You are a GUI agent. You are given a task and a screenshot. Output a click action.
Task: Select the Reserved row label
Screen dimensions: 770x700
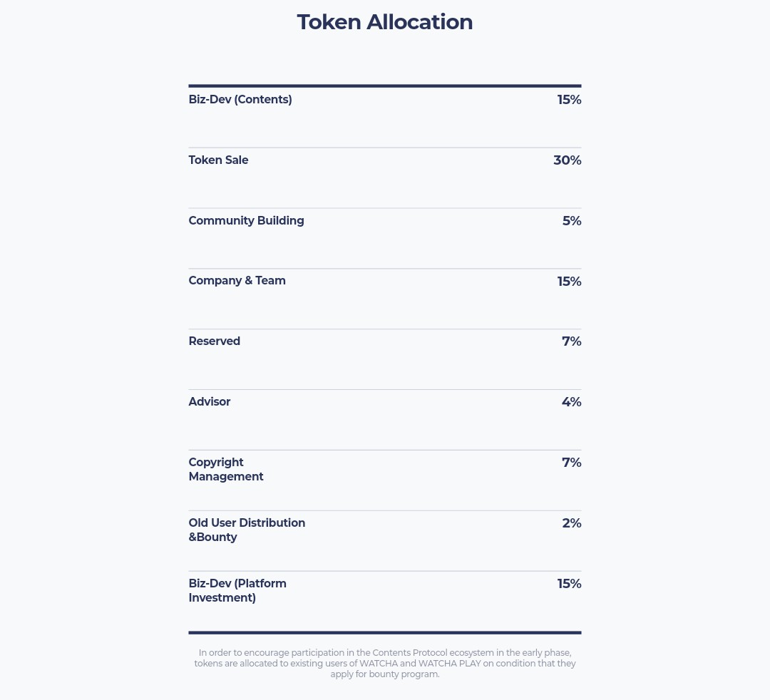point(214,341)
